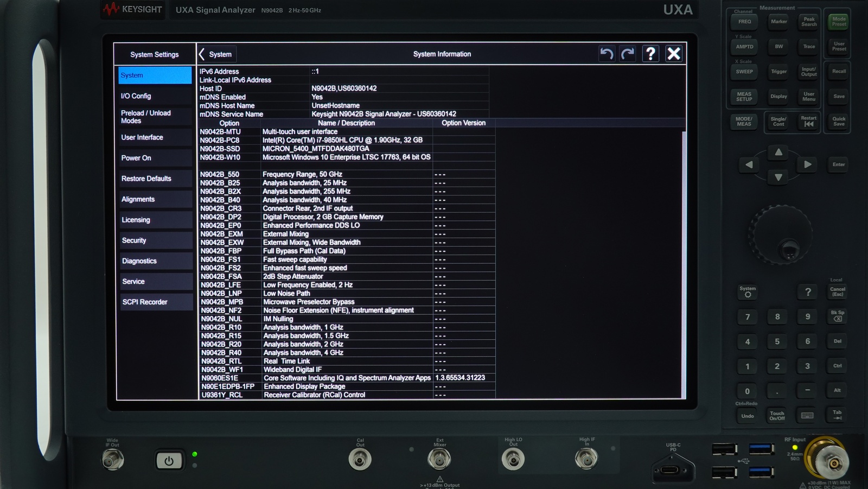Select the N9060ES1E Core Software row
868x489 pixels.
[347, 378]
